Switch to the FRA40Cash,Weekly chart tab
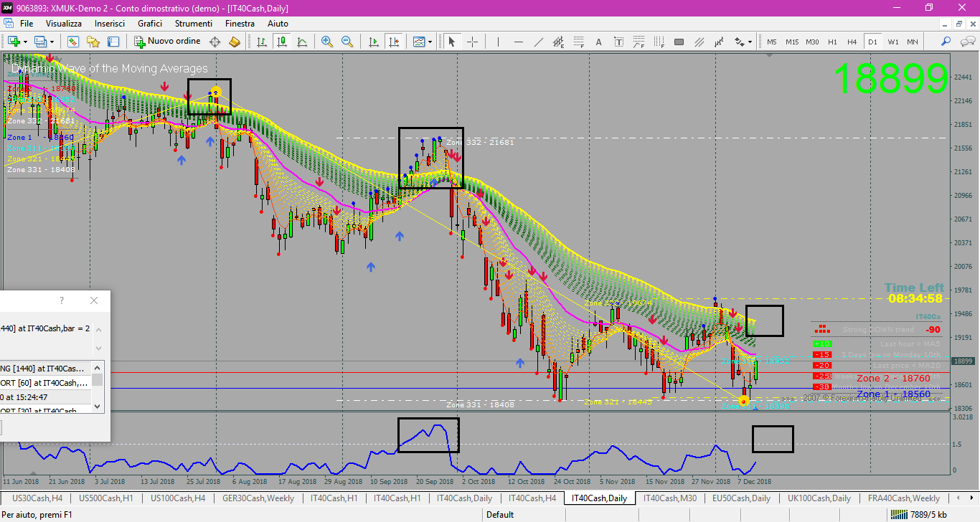 point(904,498)
